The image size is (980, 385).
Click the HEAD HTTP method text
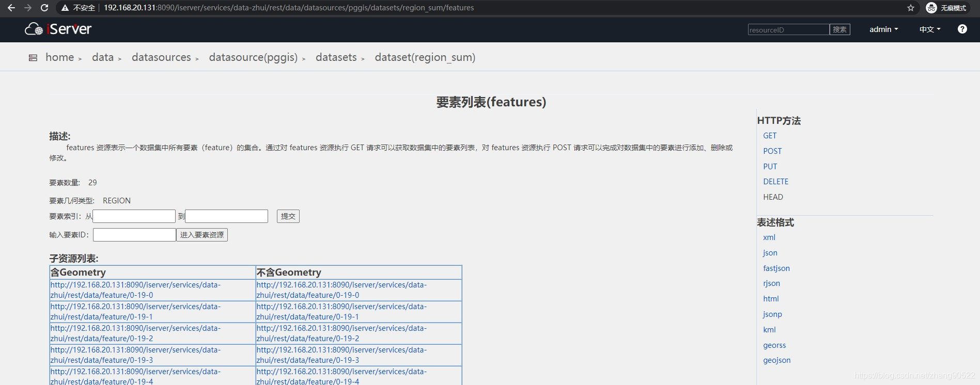(x=773, y=197)
